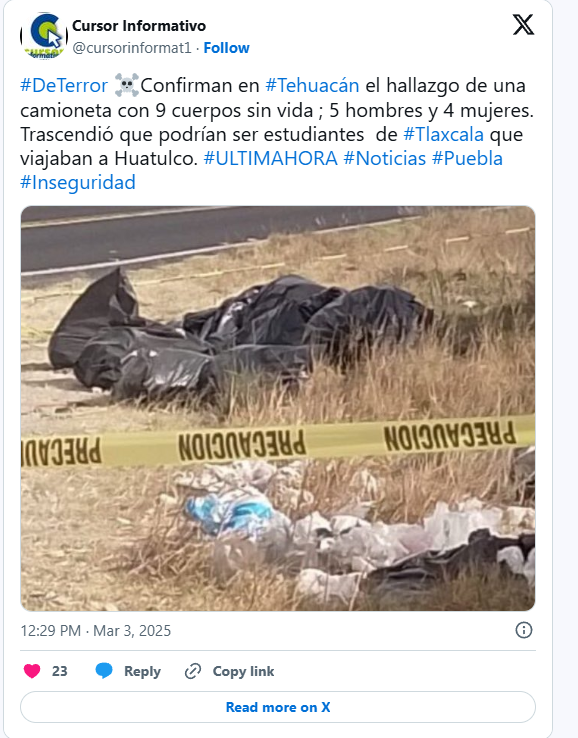
Task: Click the chain link copy icon
Action: [193, 671]
